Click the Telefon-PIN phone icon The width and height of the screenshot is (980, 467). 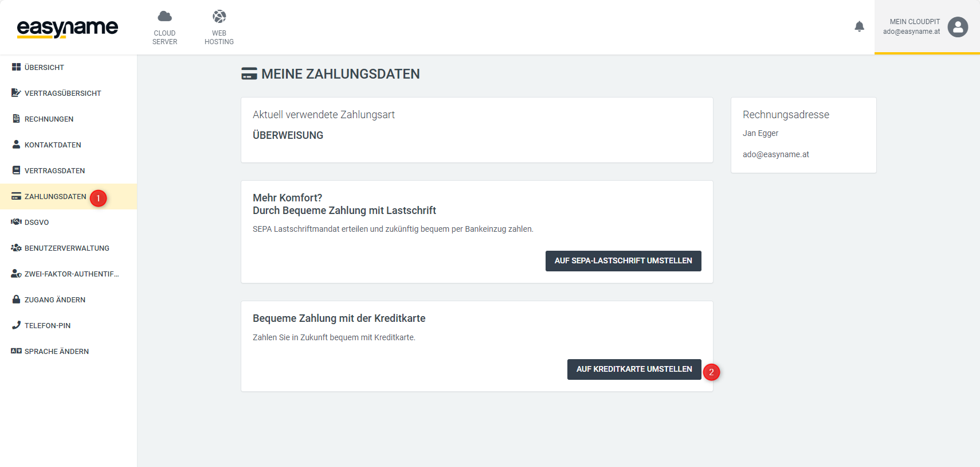click(x=16, y=325)
